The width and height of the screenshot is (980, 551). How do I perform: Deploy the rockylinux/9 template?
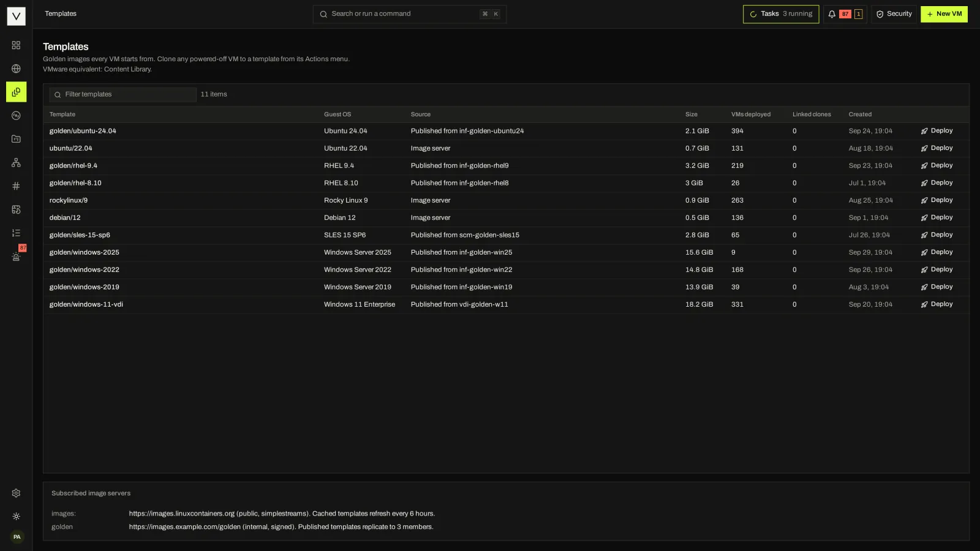tap(937, 200)
